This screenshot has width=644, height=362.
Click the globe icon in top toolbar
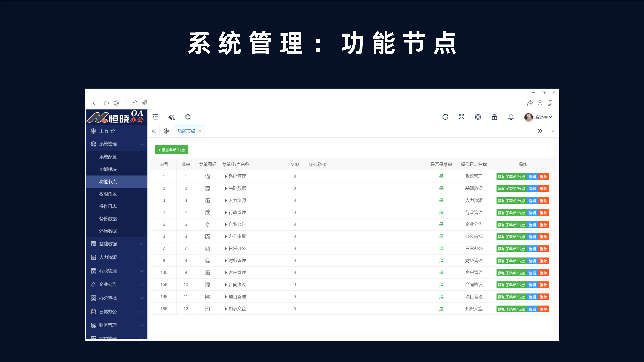pos(188,117)
